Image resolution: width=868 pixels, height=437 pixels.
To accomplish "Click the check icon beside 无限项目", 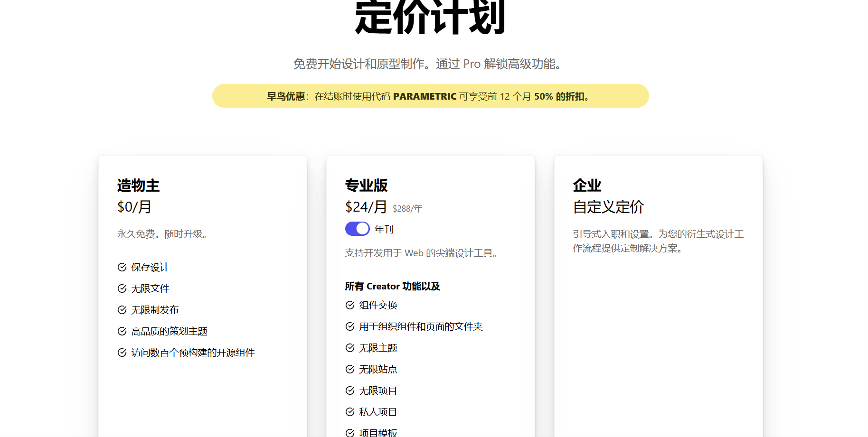I will 350,391.
